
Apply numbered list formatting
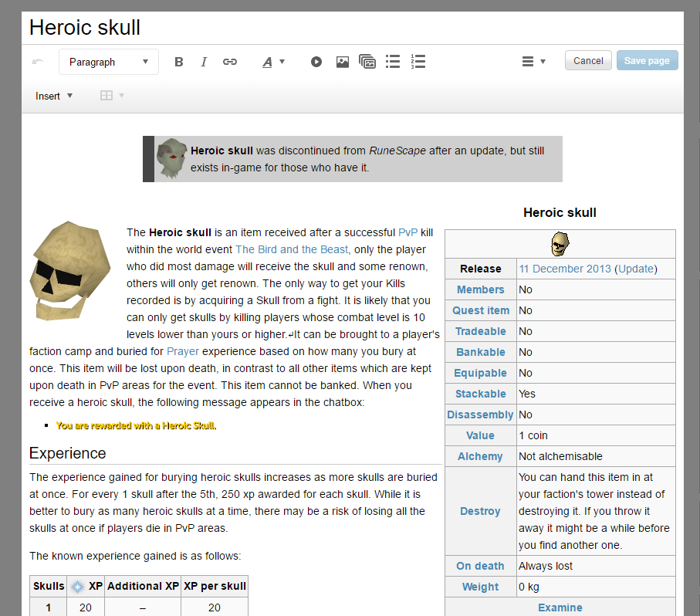[418, 62]
